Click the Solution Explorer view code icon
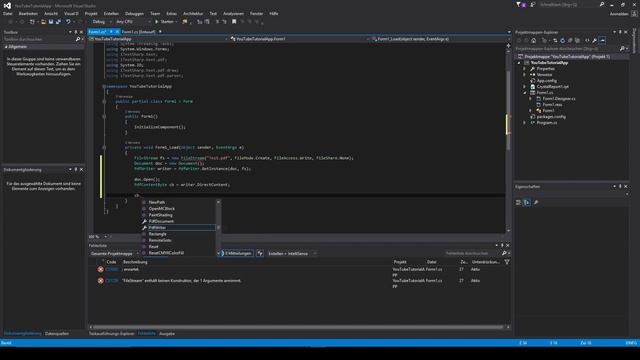The image size is (640, 360). 587,40
